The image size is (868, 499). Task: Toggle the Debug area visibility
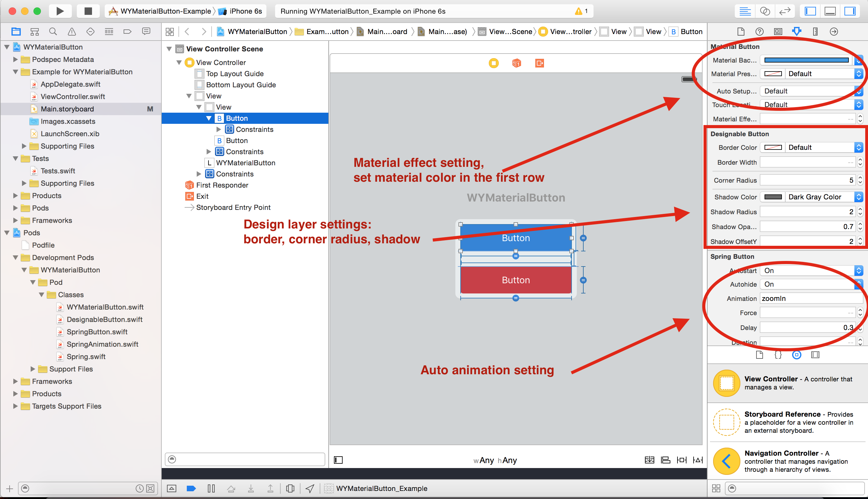830,11
